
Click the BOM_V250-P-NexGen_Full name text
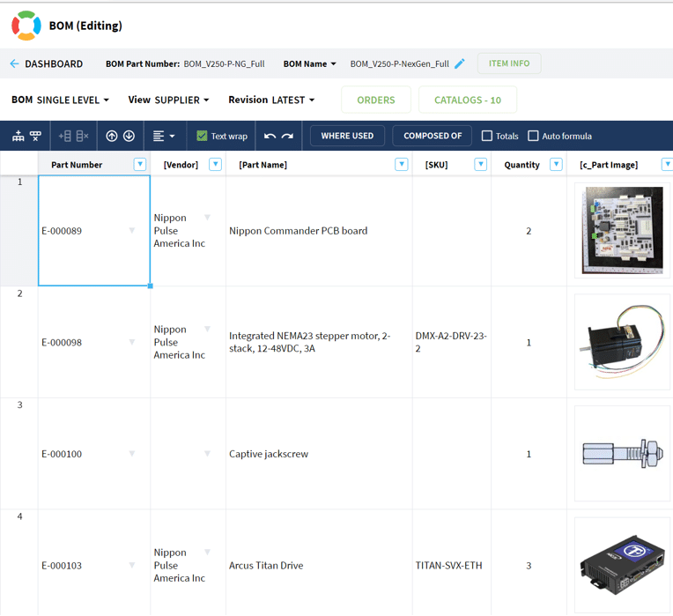coord(400,64)
